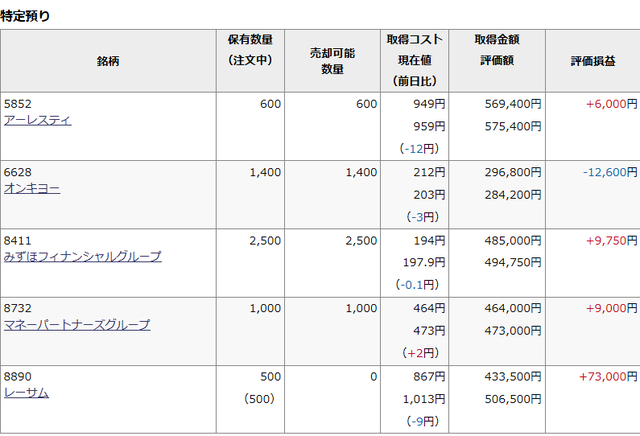Click the レーサム stock link
This screenshot has height=436, width=640.
click(x=26, y=392)
